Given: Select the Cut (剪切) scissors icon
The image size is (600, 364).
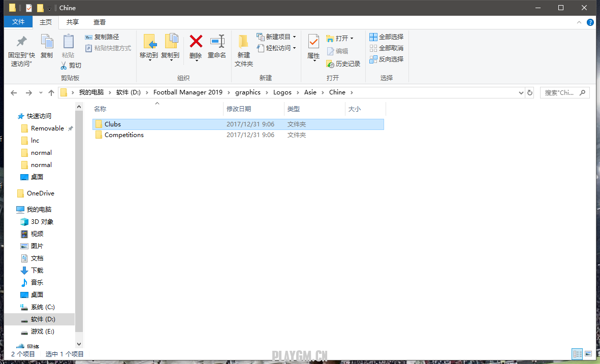Looking at the screenshot, I should (64, 65).
